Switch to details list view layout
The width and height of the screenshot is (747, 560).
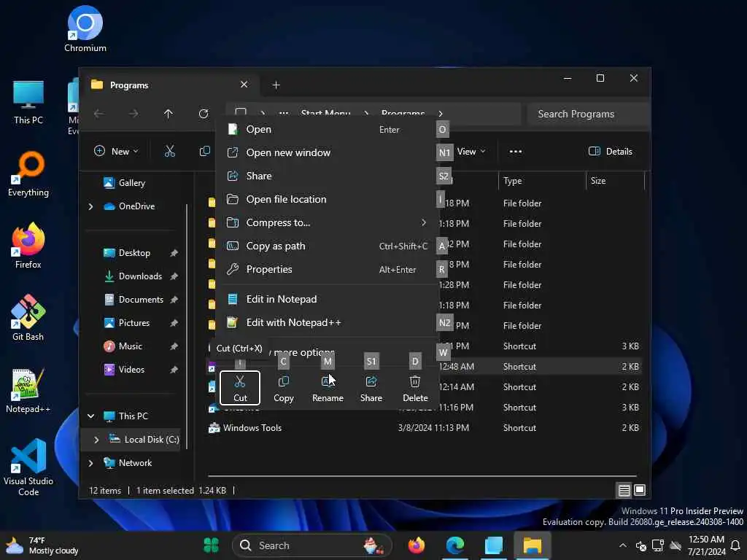tap(624, 490)
